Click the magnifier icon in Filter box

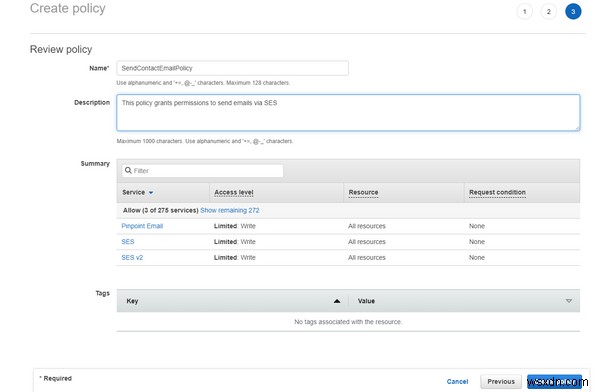(128, 170)
